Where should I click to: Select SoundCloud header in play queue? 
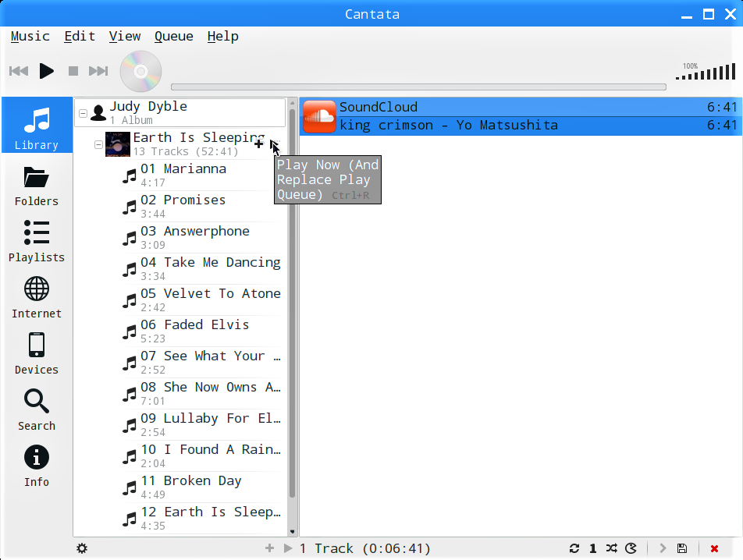click(x=521, y=107)
